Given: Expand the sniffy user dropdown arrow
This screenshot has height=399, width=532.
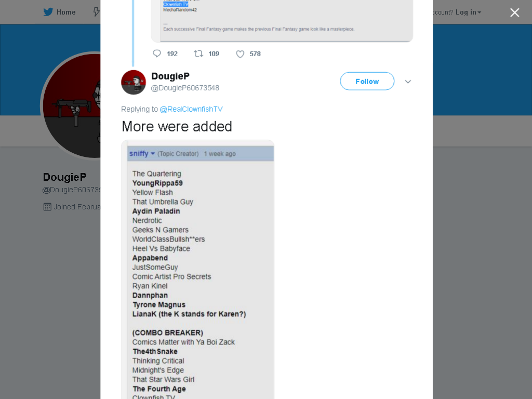Looking at the screenshot, I should tap(153, 154).
